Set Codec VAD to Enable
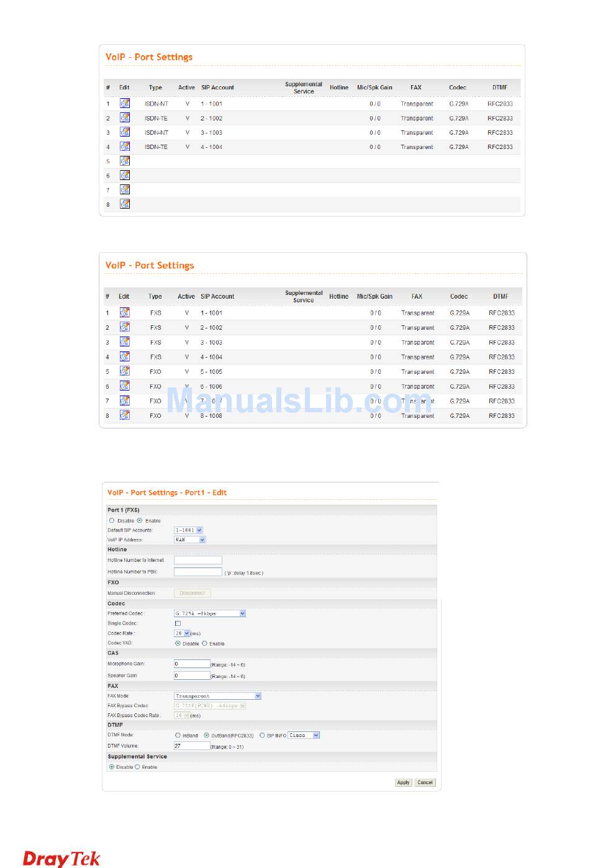 coord(204,643)
